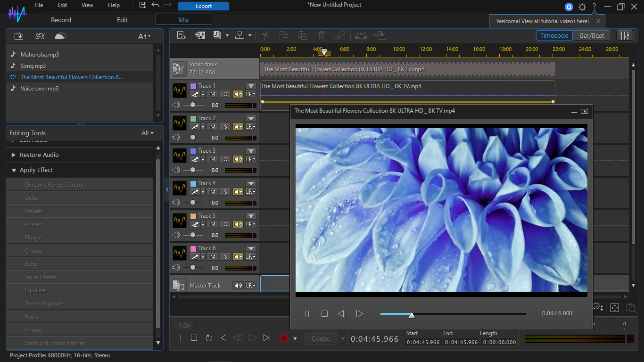The height and width of the screenshot is (362, 644).
Task: Select Voice over.mp3 in media library
Action: [x=40, y=89]
